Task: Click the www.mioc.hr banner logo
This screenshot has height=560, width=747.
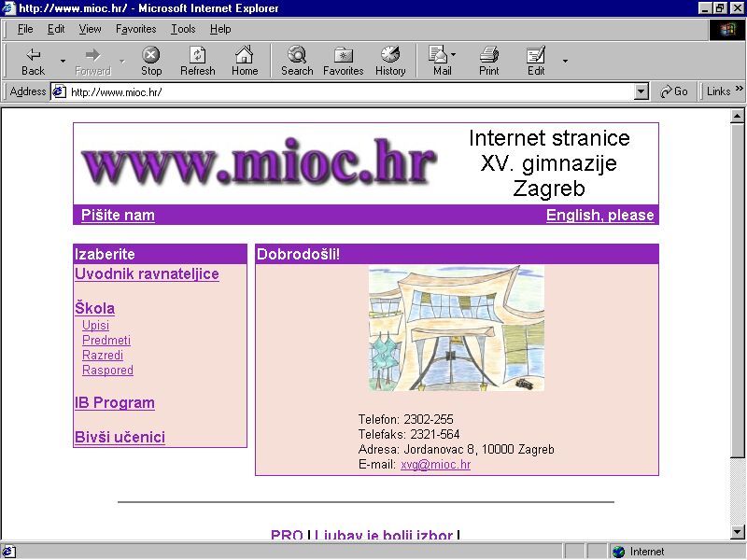Action: click(259, 161)
